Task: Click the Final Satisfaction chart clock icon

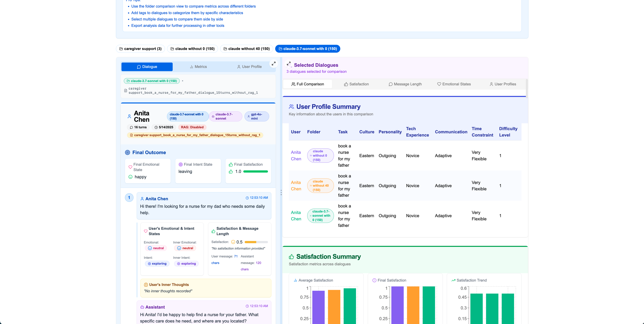Action: [x=374, y=280]
